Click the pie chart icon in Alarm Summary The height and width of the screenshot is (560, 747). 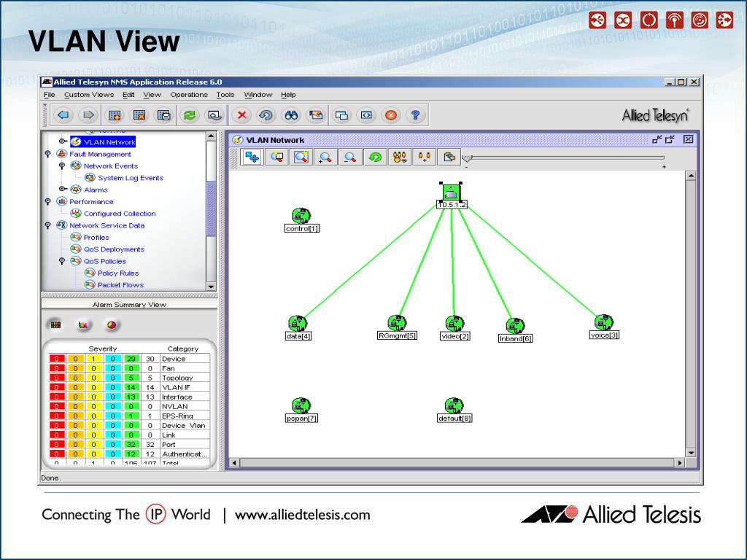pos(112,324)
